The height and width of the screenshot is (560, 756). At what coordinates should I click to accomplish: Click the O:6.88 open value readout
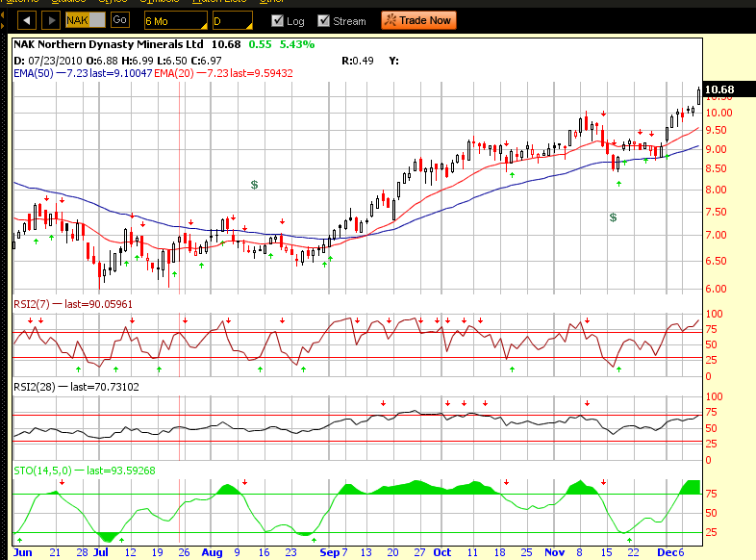point(102,61)
